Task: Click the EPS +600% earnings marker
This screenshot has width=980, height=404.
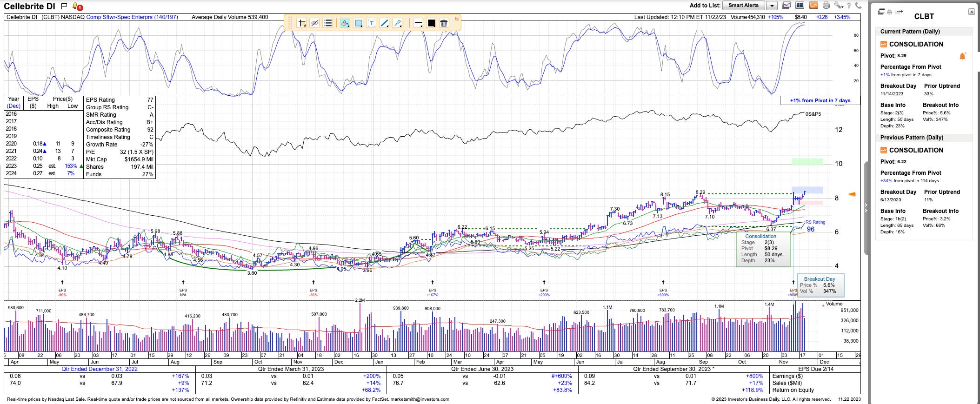Action: point(663,288)
